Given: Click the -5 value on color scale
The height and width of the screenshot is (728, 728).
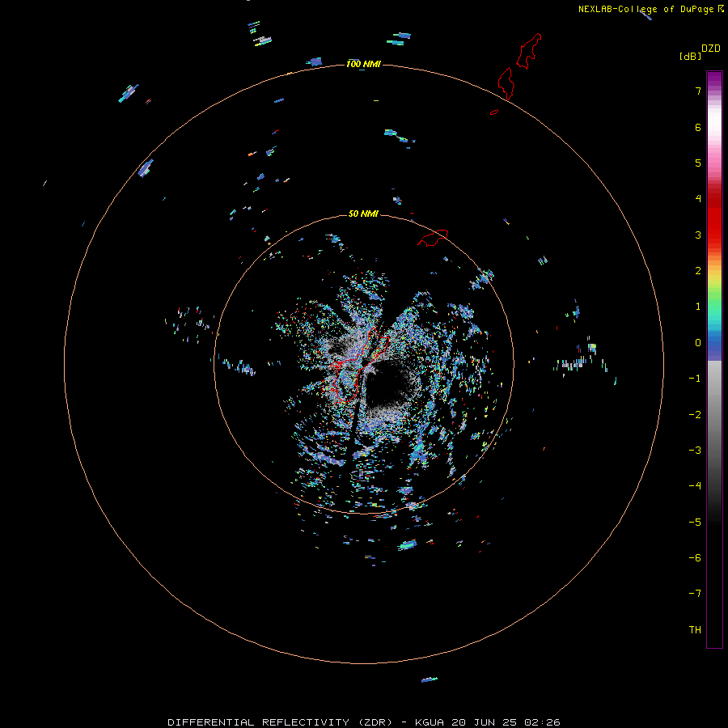Looking at the screenshot, I should (x=695, y=523).
